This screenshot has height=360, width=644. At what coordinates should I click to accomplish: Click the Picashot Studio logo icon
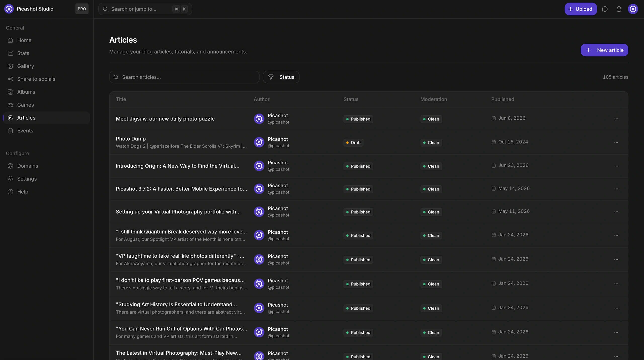(9, 9)
